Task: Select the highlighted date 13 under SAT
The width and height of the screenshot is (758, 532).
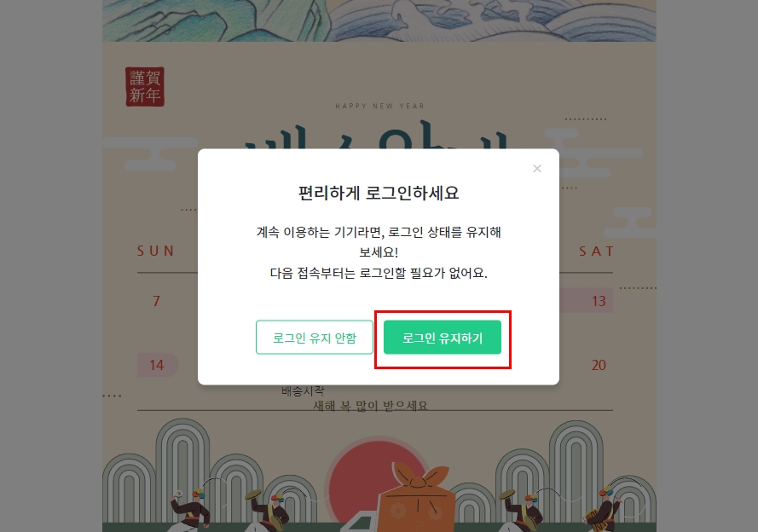Action: pyautogui.click(x=599, y=301)
